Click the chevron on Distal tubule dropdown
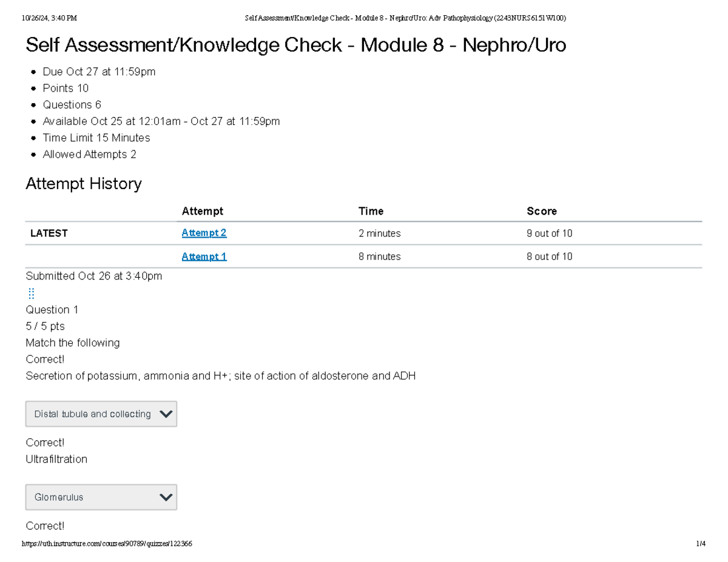The width and height of the screenshot is (728, 562). point(165,413)
